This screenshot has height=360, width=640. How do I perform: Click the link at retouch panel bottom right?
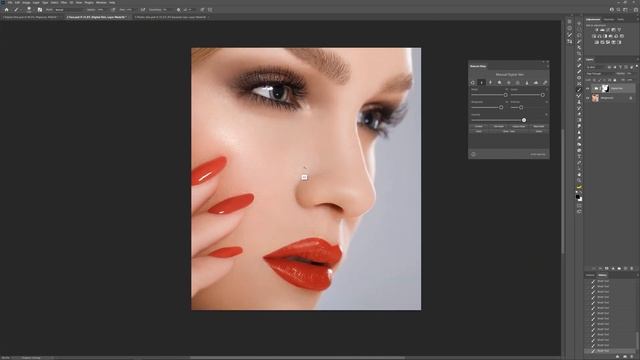(x=538, y=154)
